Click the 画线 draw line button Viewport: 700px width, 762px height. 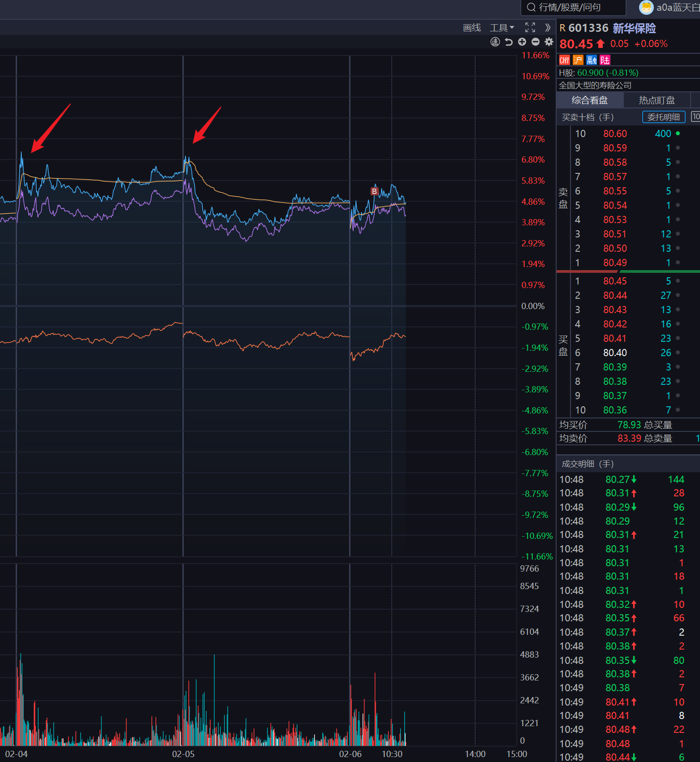tap(471, 28)
